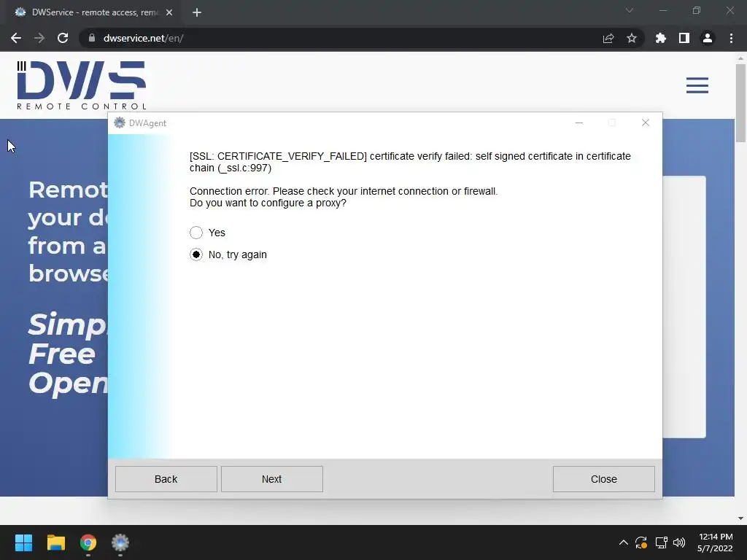Image resolution: width=747 pixels, height=560 pixels.
Task: Click the forward navigation arrow
Action: 39,38
